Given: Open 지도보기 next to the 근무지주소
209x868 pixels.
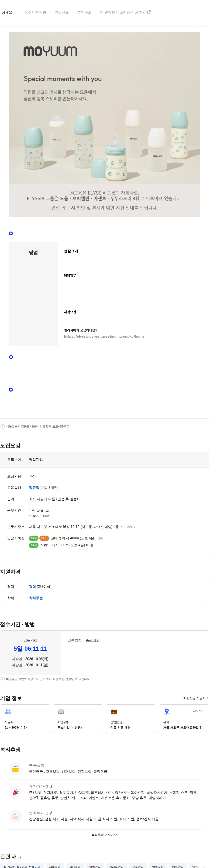Looking at the screenshot, I should [126, 527].
